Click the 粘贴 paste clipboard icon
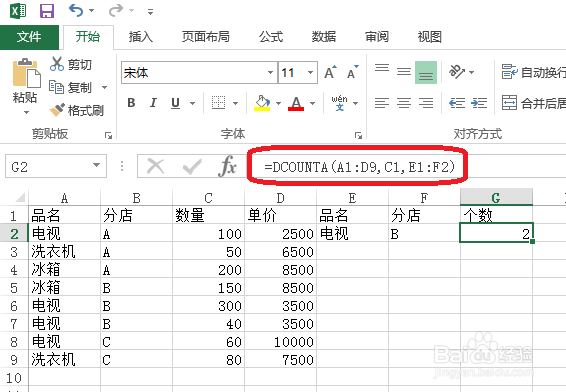566x392 pixels. tap(26, 73)
